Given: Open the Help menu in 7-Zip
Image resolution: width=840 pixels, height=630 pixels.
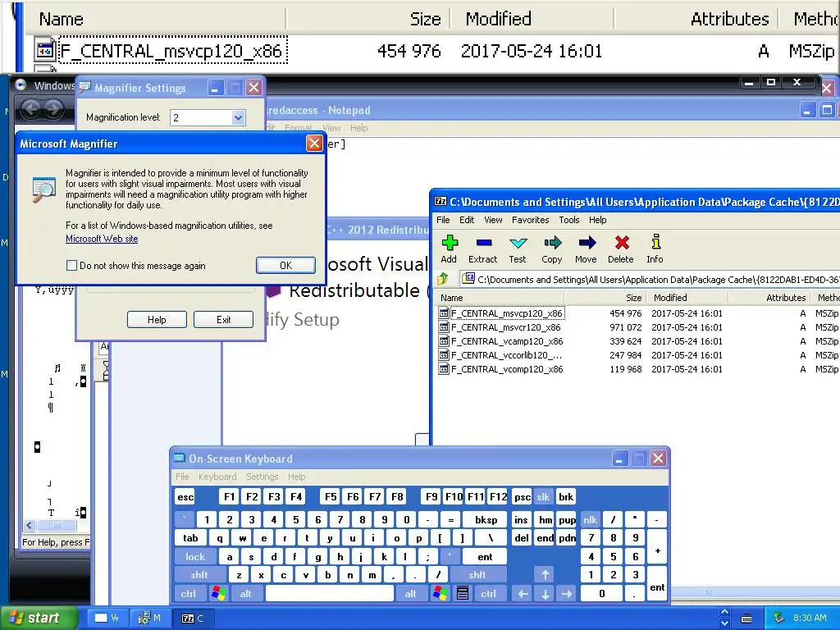Looking at the screenshot, I should pyautogui.click(x=598, y=220).
